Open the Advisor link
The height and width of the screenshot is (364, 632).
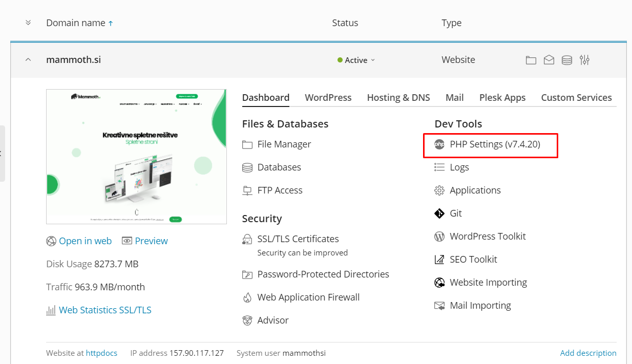click(x=273, y=320)
